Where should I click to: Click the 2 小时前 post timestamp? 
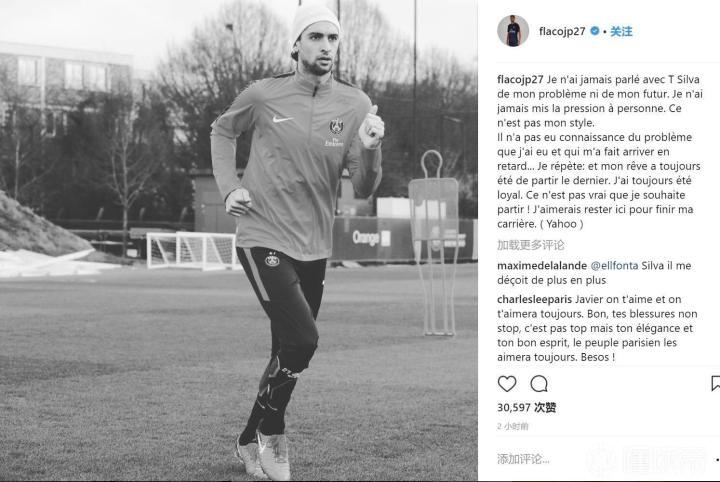pos(512,426)
